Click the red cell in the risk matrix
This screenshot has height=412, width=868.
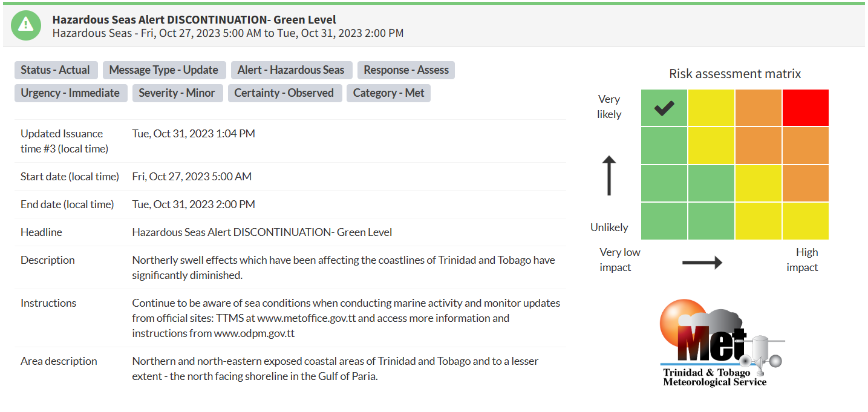(x=806, y=108)
